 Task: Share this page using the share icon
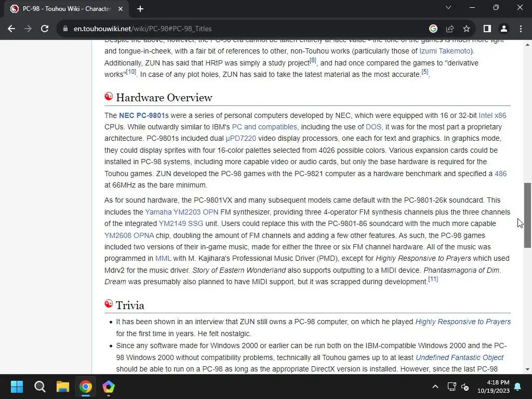pos(450,29)
